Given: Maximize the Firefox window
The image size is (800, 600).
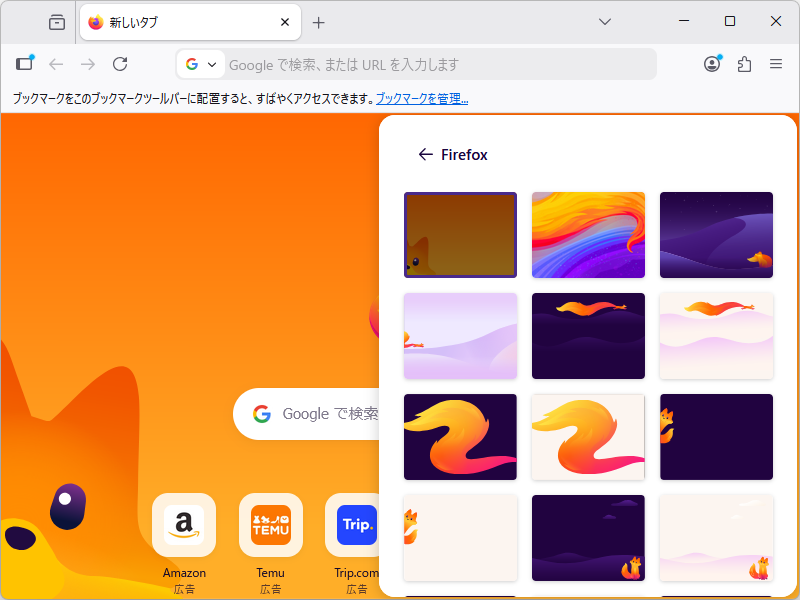Looking at the screenshot, I should click(x=730, y=21).
